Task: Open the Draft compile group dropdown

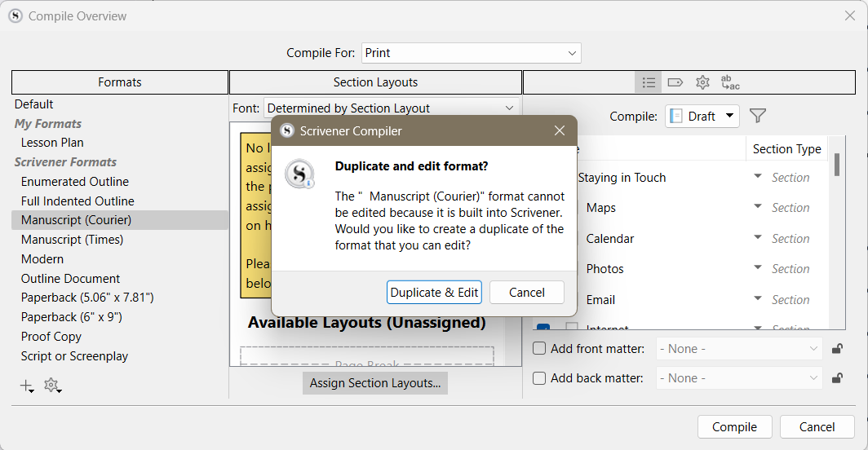Action: [x=702, y=117]
